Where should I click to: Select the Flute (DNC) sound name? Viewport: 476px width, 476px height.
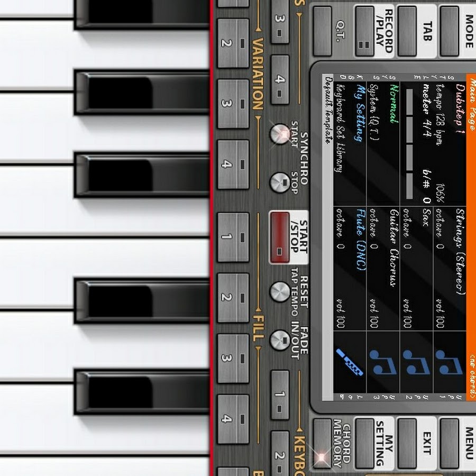[361, 240]
